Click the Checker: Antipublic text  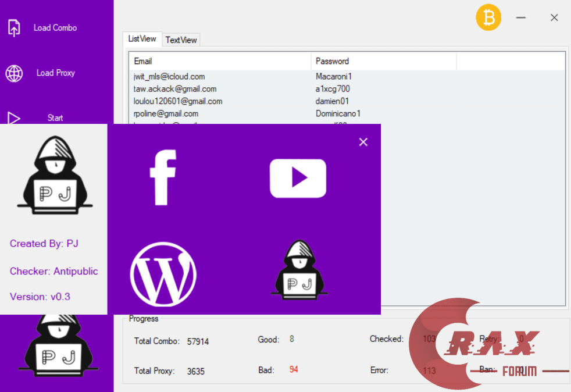click(x=54, y=271)
